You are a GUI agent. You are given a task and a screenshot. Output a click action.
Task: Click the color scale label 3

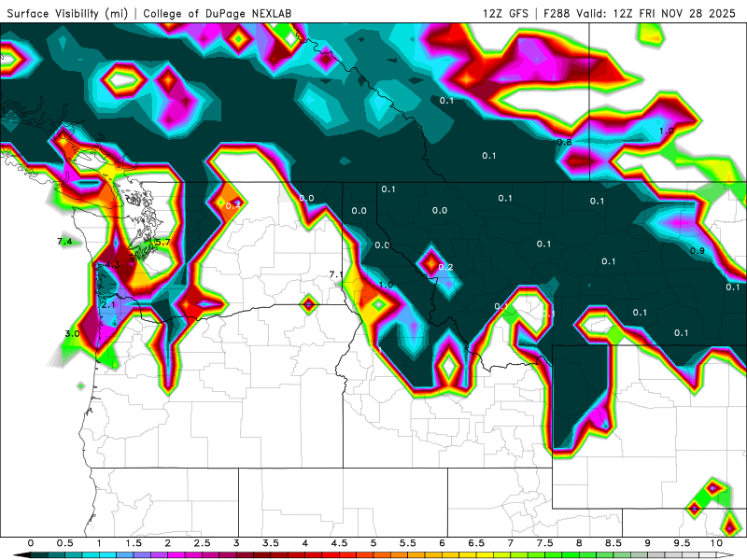point(236,543)
